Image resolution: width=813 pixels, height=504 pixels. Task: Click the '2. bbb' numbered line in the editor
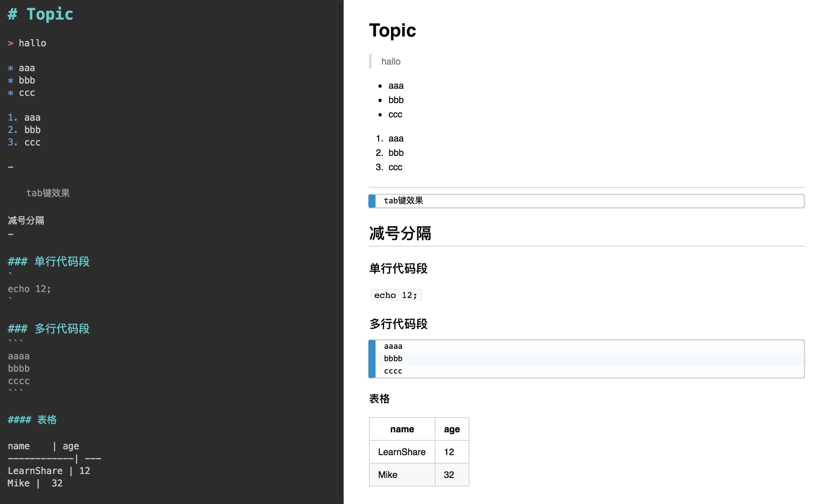click(24, 130)
